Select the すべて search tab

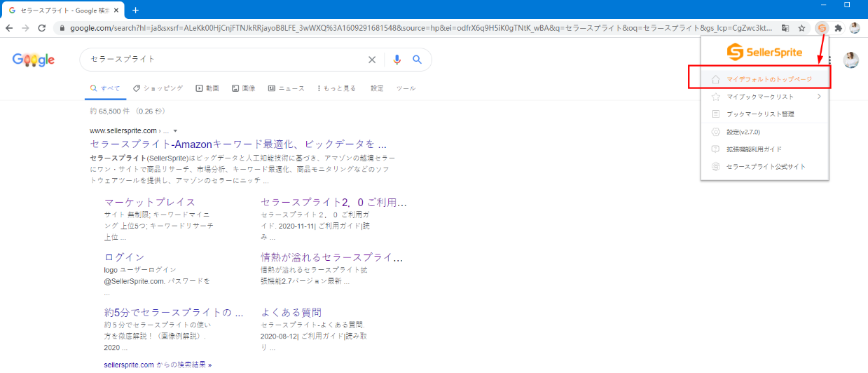tap(105, 88)
